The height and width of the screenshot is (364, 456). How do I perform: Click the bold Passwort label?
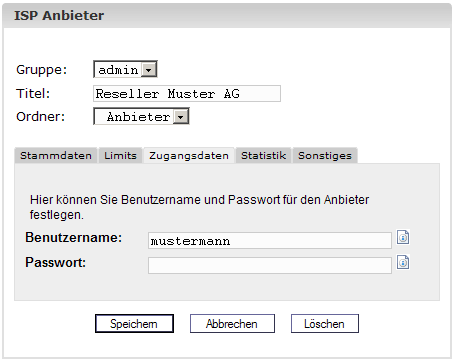point(56,262)
